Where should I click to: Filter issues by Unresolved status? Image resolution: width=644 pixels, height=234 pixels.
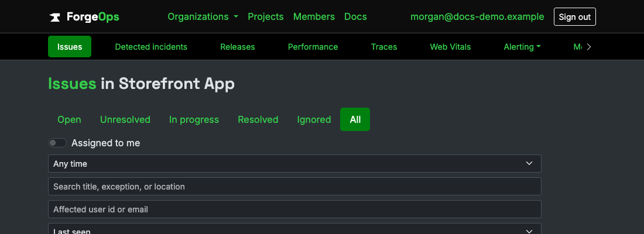click(125, 119)
